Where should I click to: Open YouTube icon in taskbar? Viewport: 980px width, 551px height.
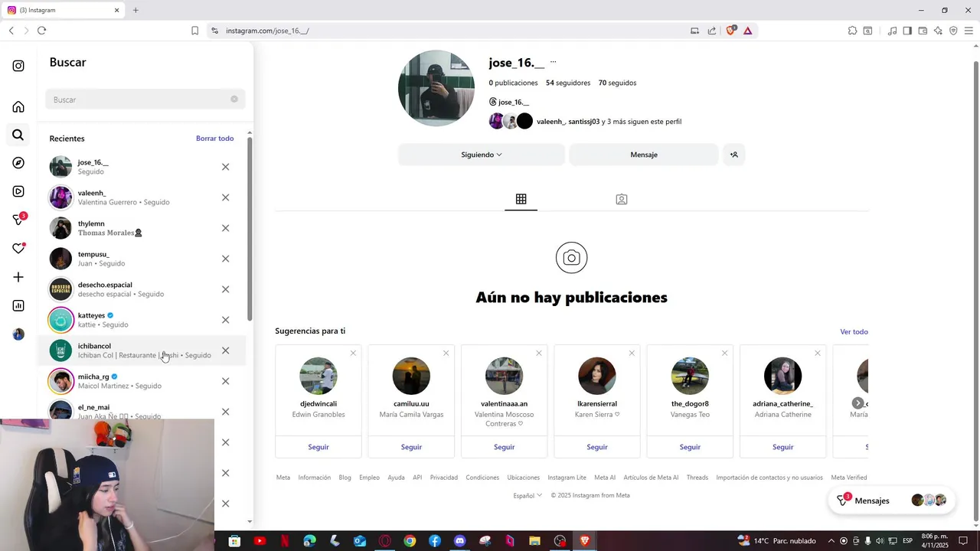click(260, 541)
